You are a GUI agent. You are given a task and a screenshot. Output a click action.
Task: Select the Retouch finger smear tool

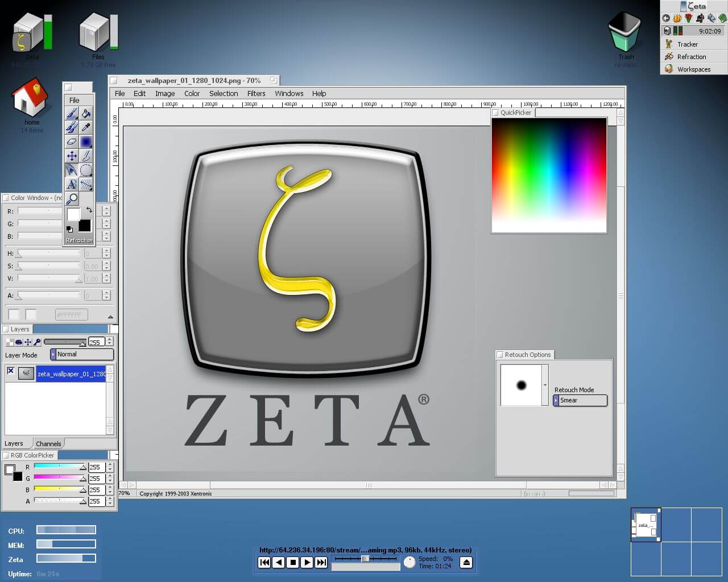click(x=72, y=170)
